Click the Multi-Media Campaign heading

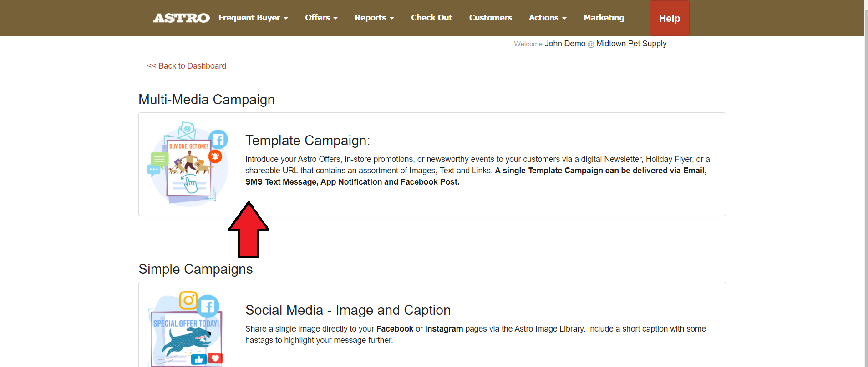[207, 100]
